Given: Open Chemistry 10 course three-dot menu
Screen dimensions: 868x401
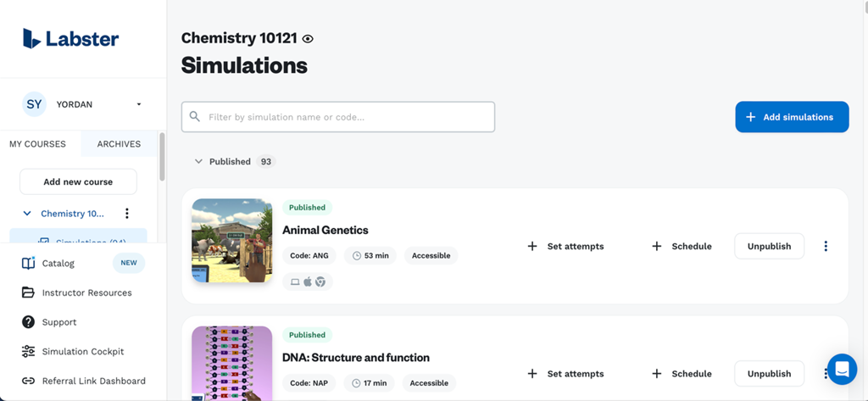Looking at the screenshot, I should tap(127, 214).
